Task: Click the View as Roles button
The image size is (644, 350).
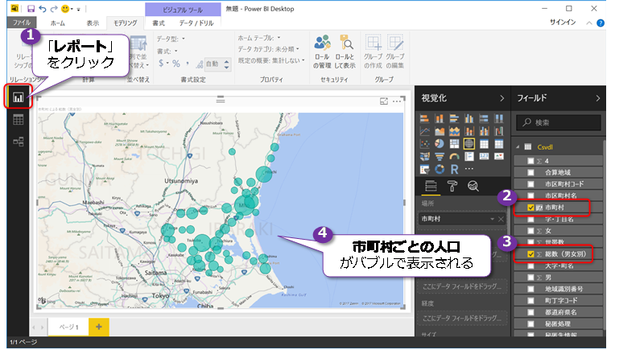Action: (x=345, y=51)
